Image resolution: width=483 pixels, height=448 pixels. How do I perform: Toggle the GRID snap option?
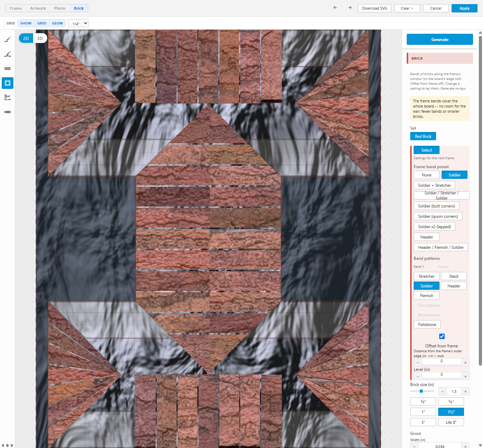[x=42, y=23]
